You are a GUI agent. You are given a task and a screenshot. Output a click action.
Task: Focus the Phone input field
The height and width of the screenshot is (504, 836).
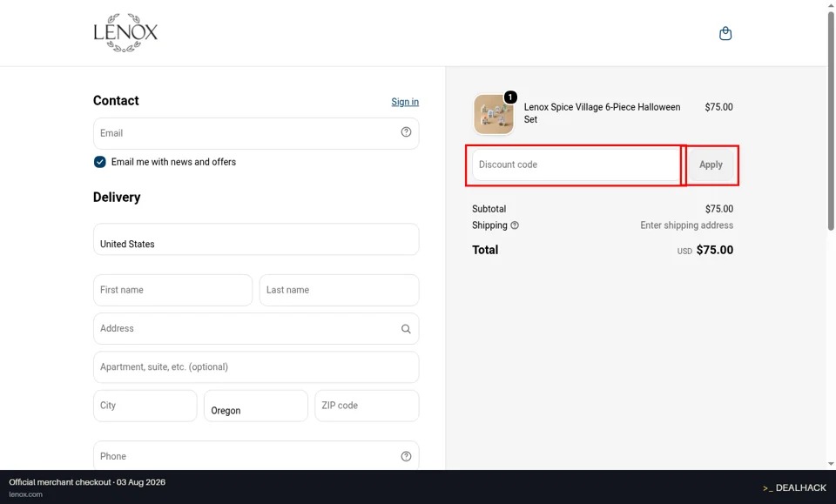[x=256, y=456]
